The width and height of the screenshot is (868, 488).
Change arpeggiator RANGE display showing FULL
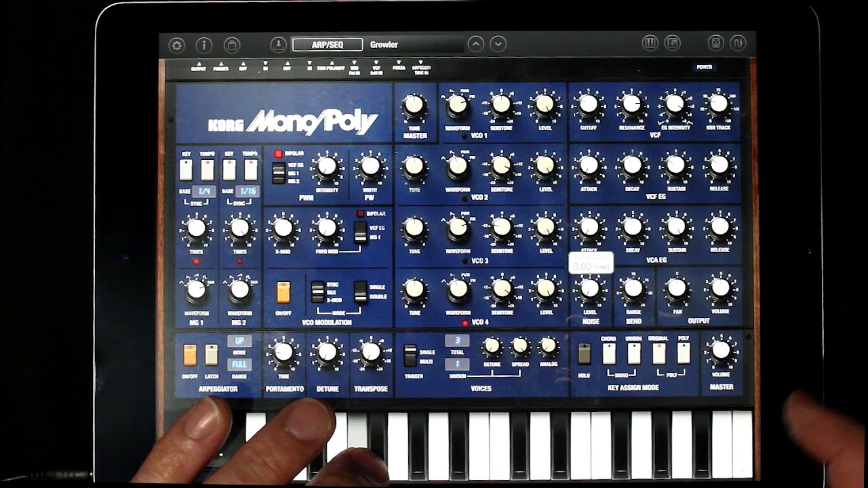239,365
